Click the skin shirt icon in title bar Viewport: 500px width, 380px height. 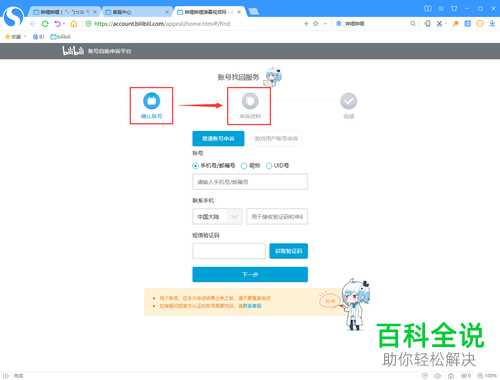(454, 8)
